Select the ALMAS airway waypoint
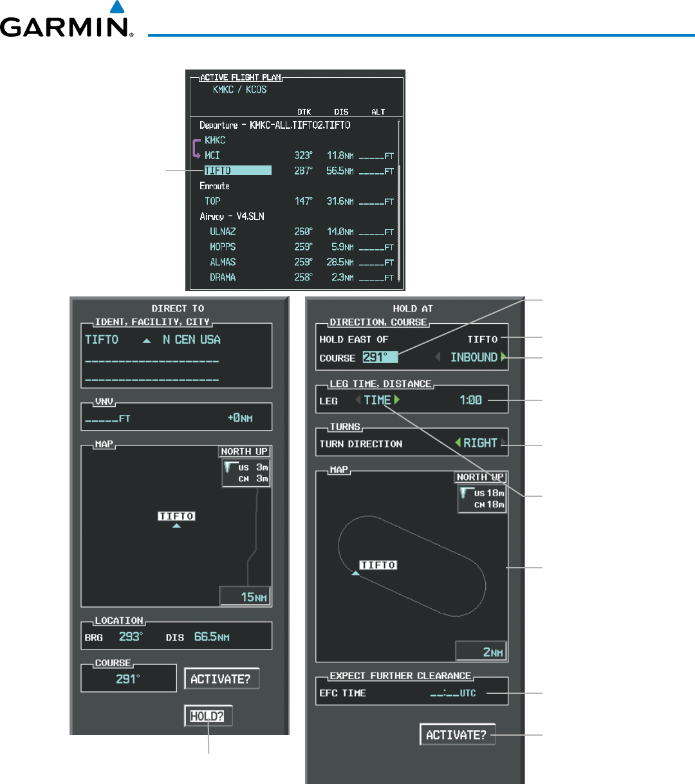695x784 pixels. pos(223,263)
